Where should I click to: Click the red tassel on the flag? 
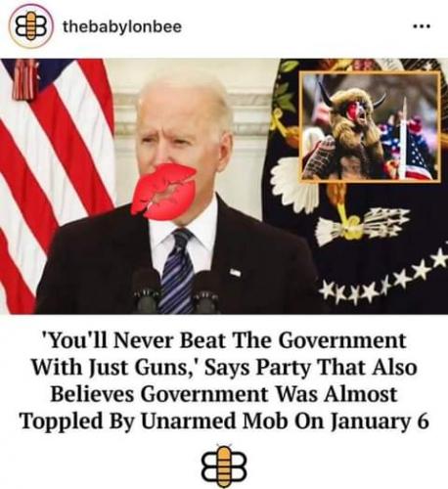pos(23,78)
